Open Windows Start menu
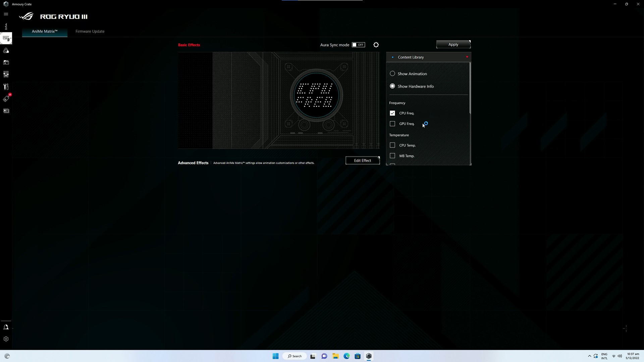Screen dimensions: 644x362 (x=275, y=356)
